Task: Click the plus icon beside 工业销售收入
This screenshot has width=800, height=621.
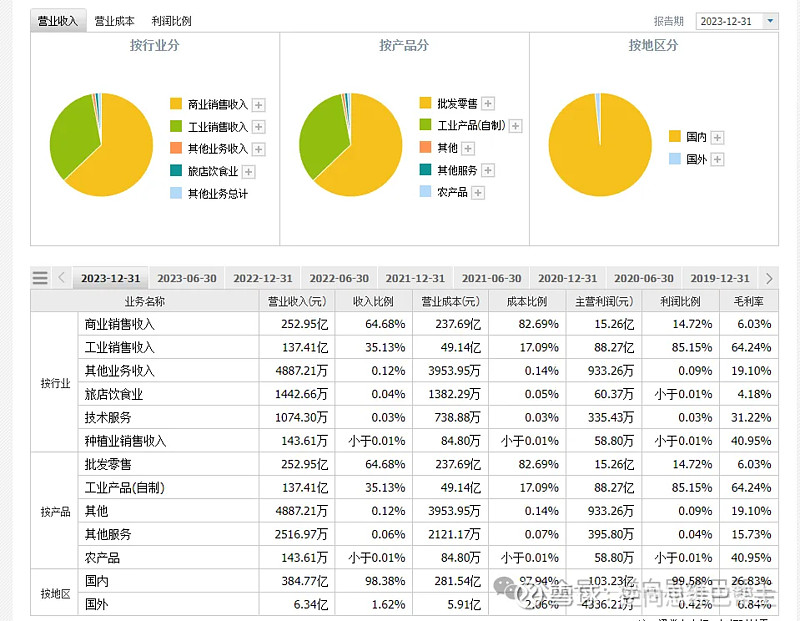Action: pos(256,126)
